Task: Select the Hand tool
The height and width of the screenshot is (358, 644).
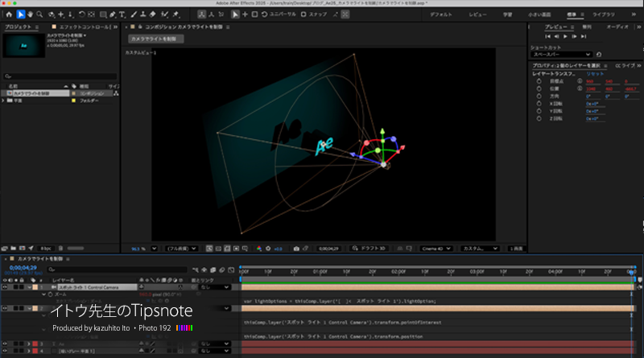Action: click(x=31, y=14)
